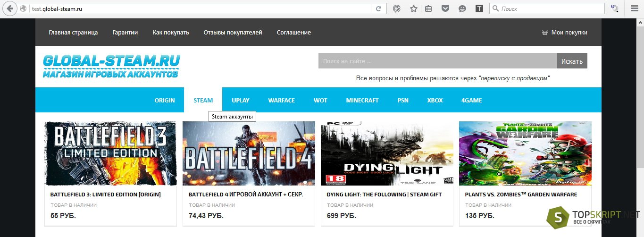Click the price 135 РУБ.

pyautogui.click(x=480, y=216)
